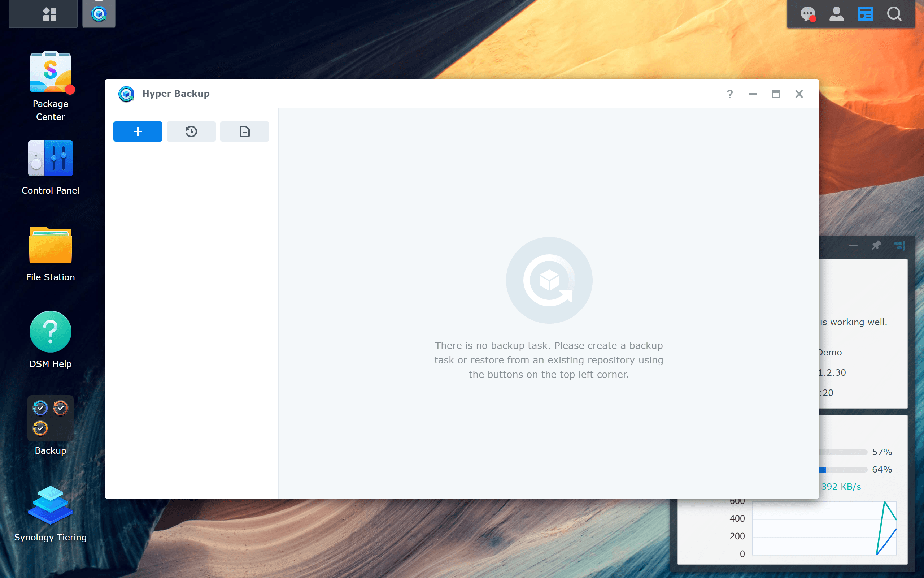924x578 pixels.
Task: Minimize the Hyper Backup window
Action: 753,94
